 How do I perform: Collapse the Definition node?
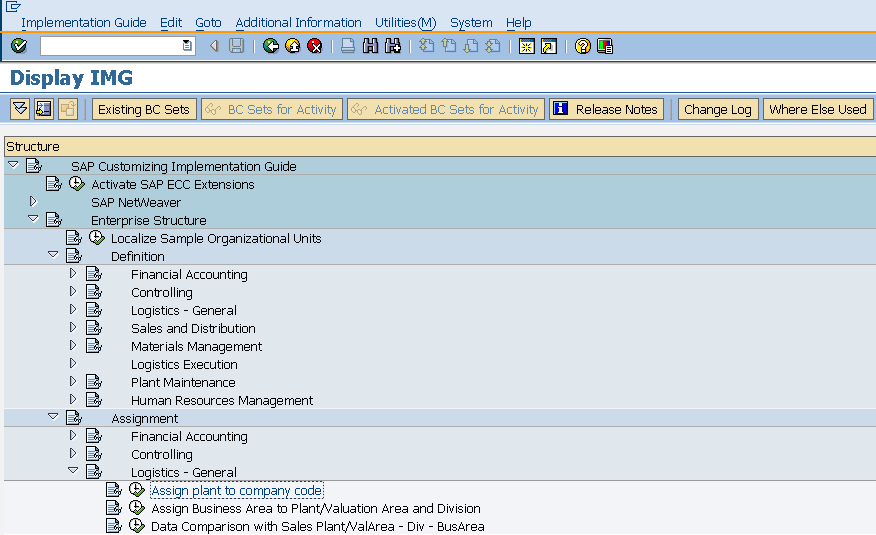pos(53,255)
